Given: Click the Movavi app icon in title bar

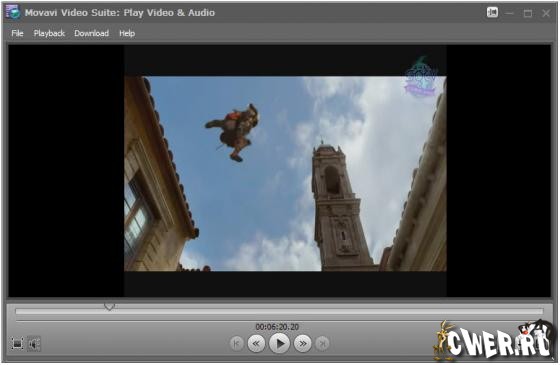Looking at the screenshot, I should 13,12.
